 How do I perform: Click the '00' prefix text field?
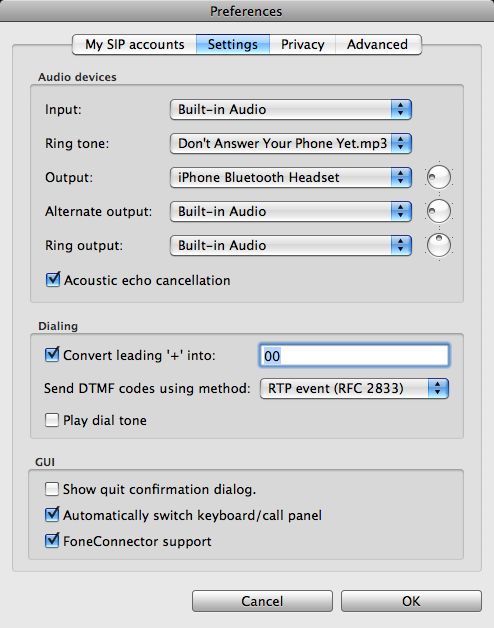tap(355, 355)
